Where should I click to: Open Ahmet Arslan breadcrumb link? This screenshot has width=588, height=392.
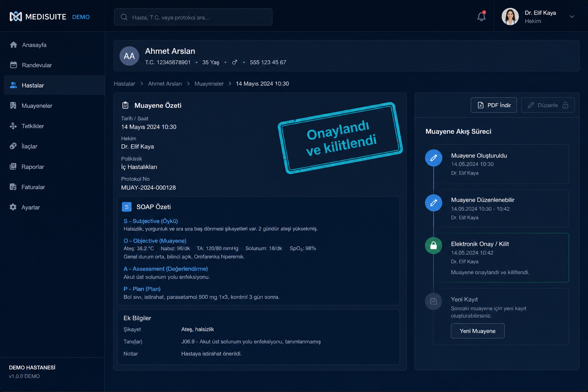point(165,84)
